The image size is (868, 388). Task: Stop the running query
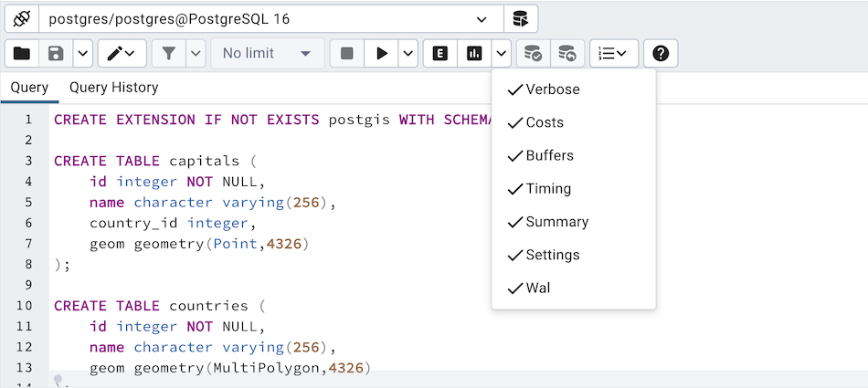pos(347,53)
